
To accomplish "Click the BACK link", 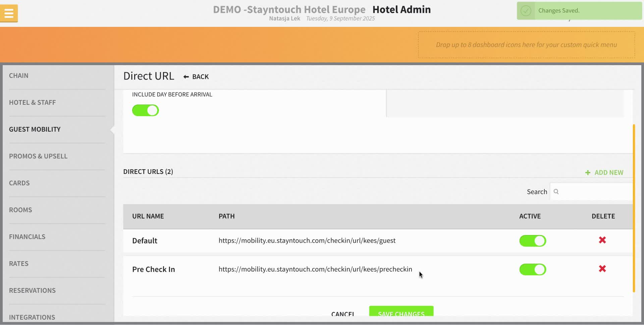I will [200, 77].
